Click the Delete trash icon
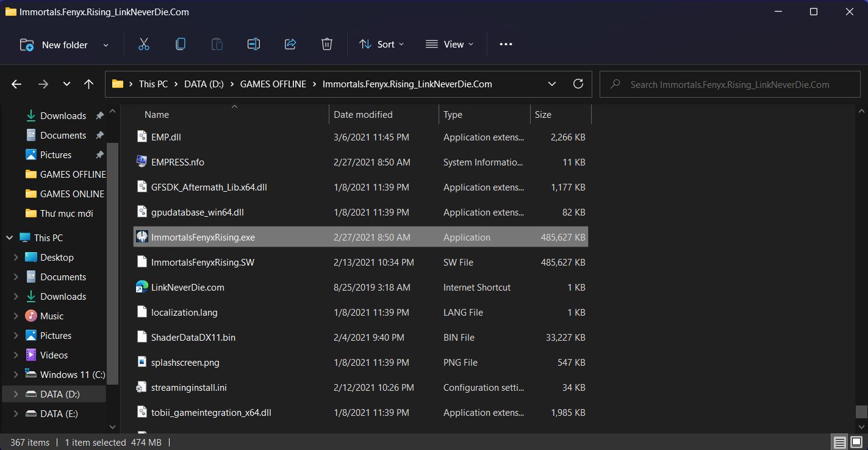 (327, 44)
